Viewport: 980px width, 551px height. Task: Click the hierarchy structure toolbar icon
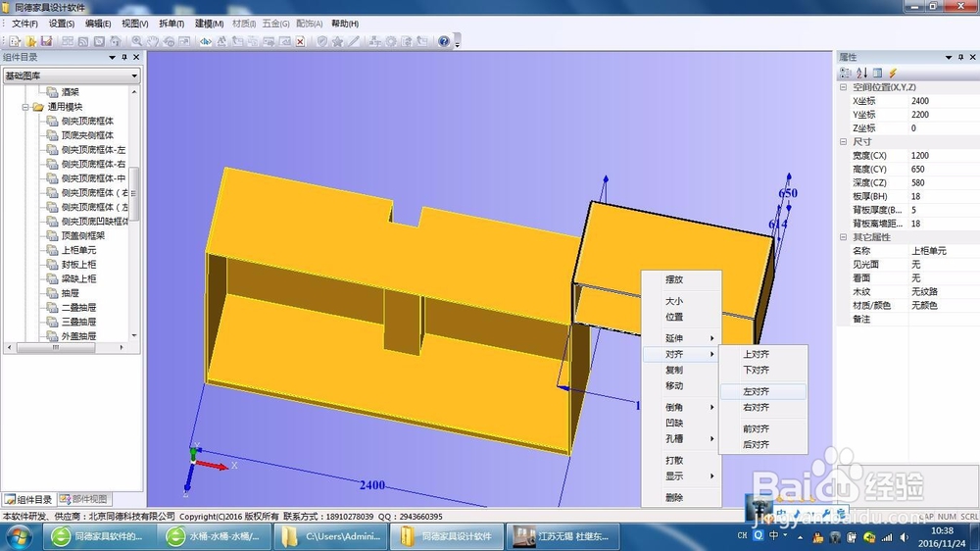click(x=375, y=41)
